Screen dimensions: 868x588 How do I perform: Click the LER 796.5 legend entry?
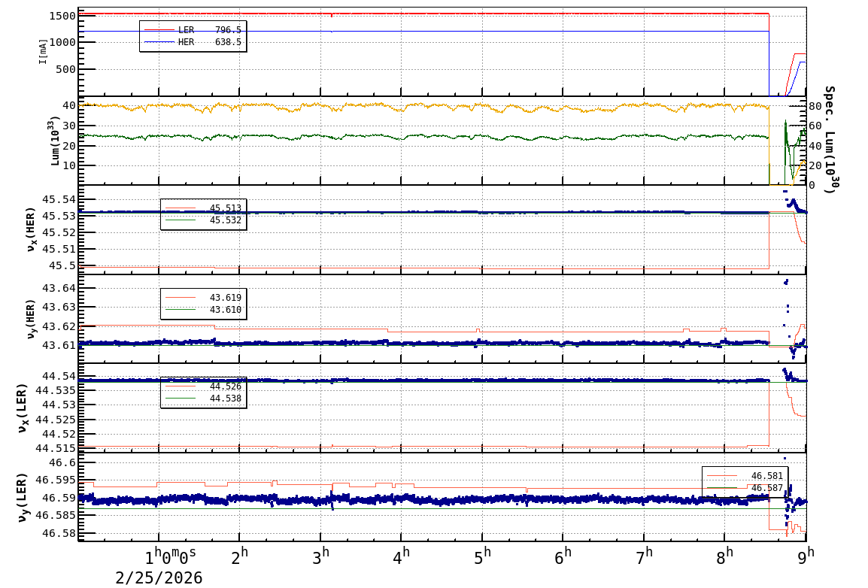pyautogui.click(x=193, y=30)
